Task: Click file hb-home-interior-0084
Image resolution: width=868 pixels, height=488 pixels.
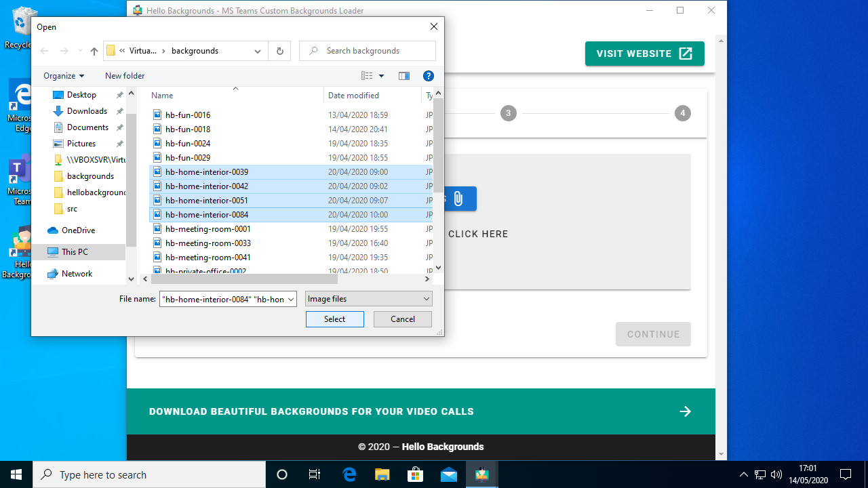Action: 207,215
